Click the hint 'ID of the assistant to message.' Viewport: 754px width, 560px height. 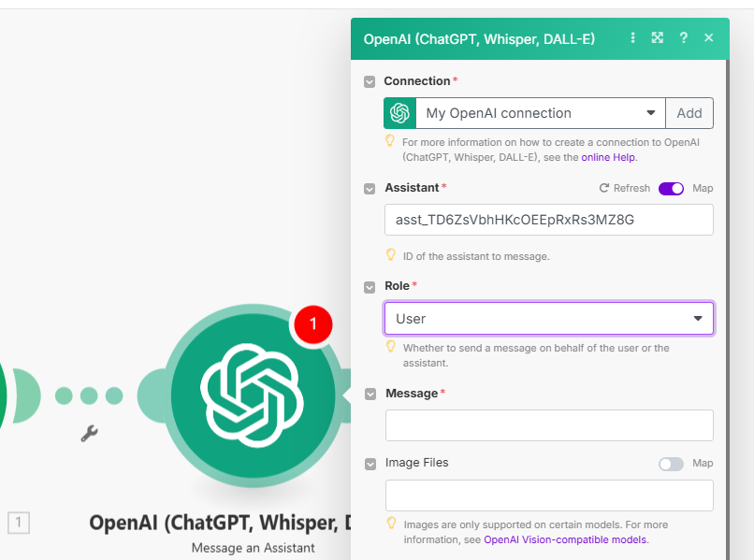pyautogui.click(x=476, y=256)
